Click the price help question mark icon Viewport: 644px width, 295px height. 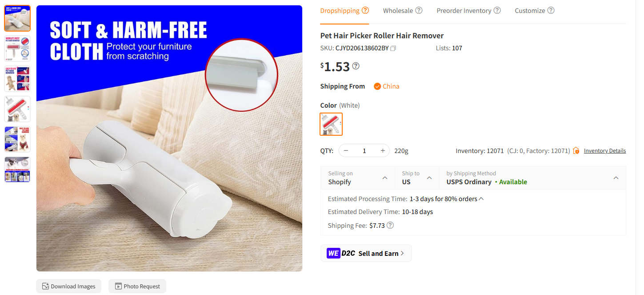(355, 65)
